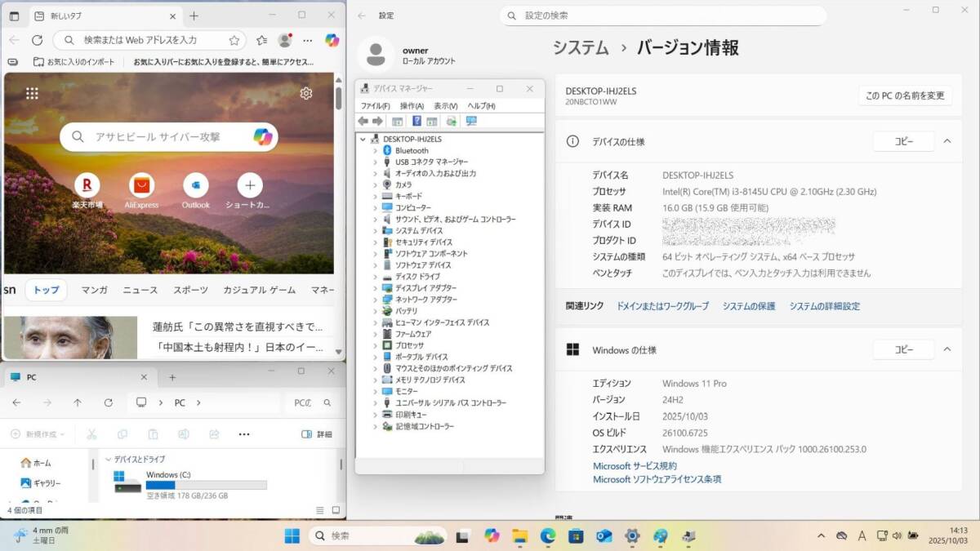This screenshot has height=551, width=980.
Task: Open Edge page settings gear icon
Action: click(306, 93)
